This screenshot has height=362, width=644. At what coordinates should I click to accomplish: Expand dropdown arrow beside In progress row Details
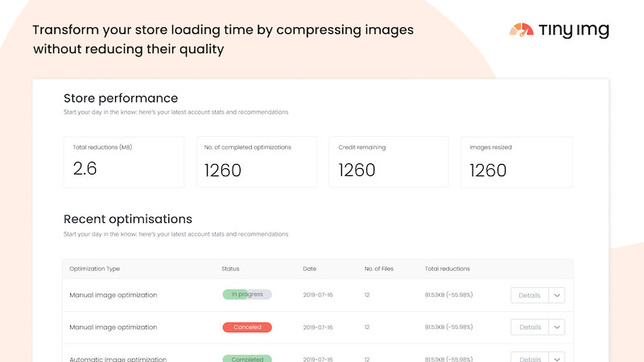tap(556, 295)
